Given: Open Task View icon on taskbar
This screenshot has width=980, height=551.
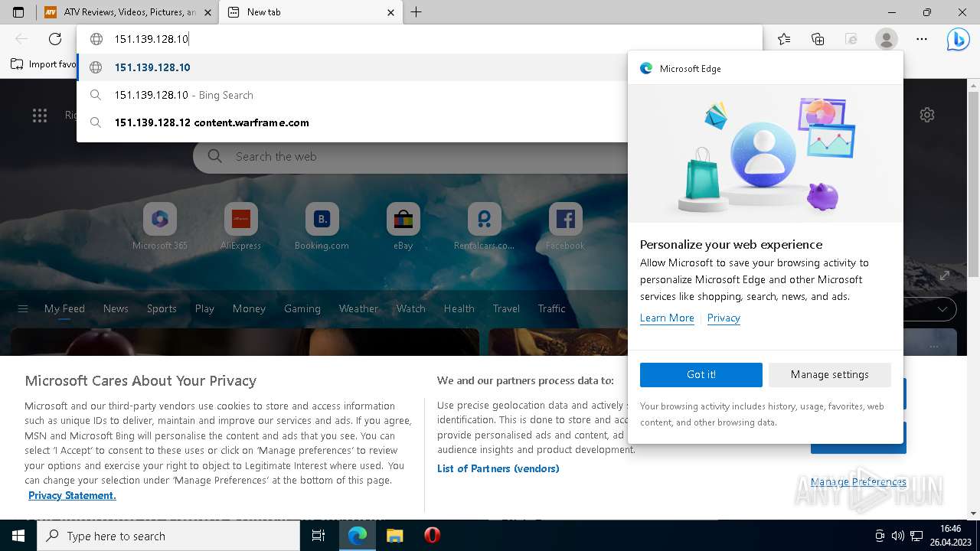Looking at the screenshot, I should click(318, 536).
